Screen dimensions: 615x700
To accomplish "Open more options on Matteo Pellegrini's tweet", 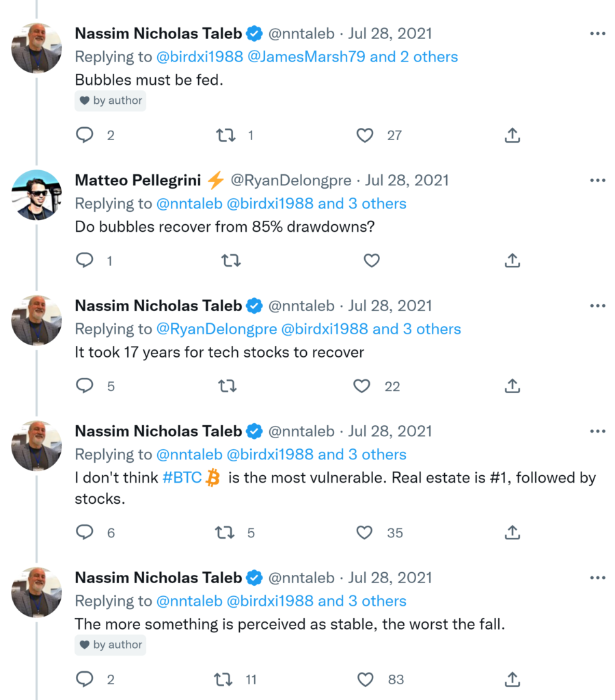I will pyautogui.click(x=597, y=180).
